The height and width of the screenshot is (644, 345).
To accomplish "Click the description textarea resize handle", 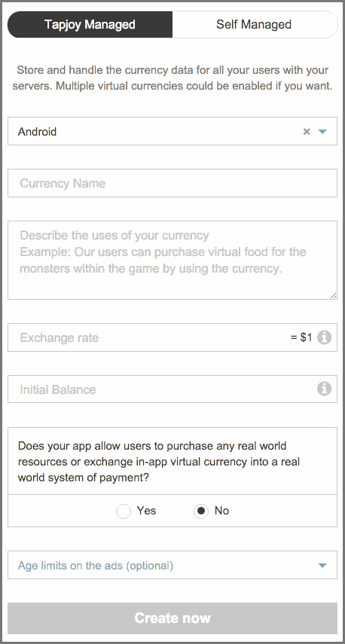I will pos(333,295).
